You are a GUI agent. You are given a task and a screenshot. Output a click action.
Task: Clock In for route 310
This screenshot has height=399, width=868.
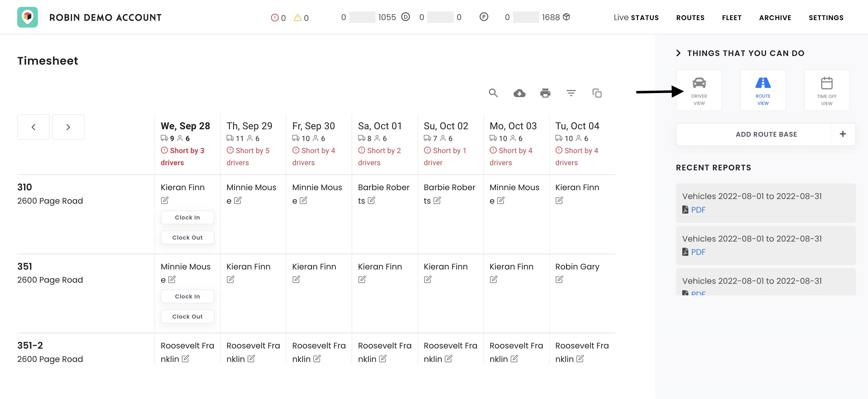click(x=187, y=217)
